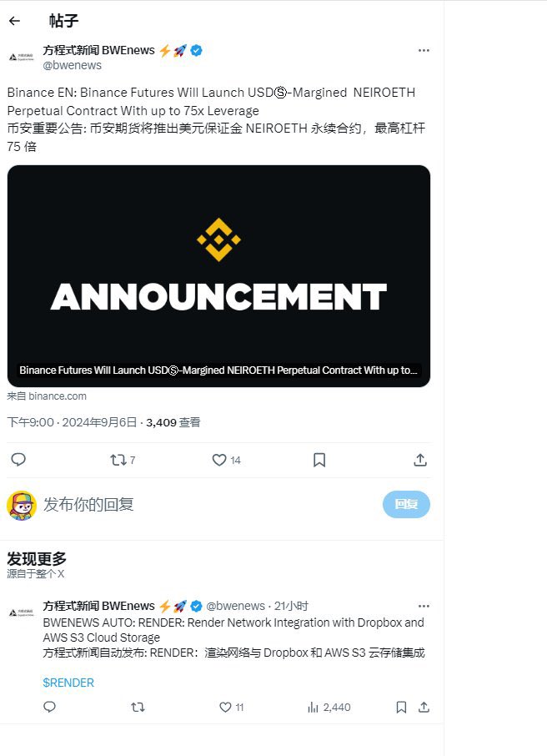Go back using the left arrow
Image resolution: width=547 pixels, height=756 pixels.
(x=14, y=21)
